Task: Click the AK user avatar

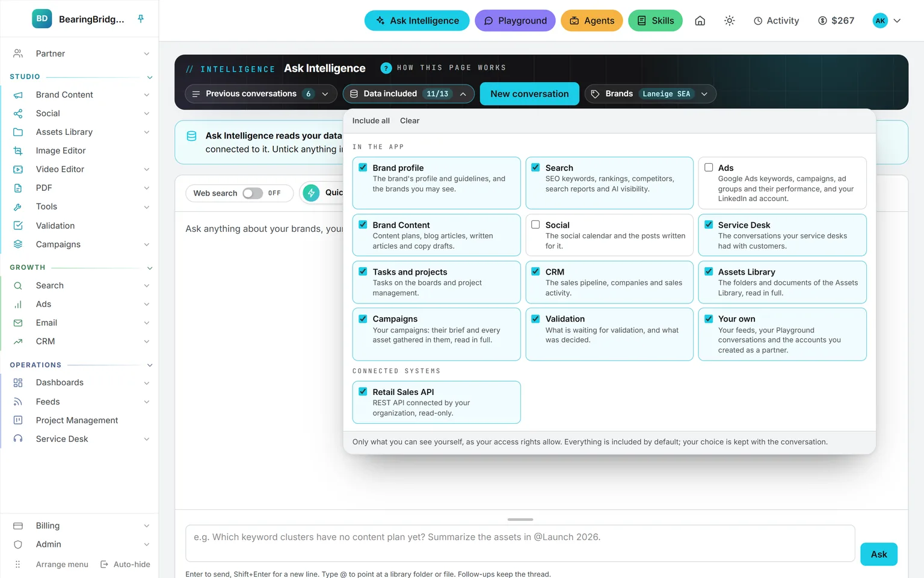Action: pos(880,20)
